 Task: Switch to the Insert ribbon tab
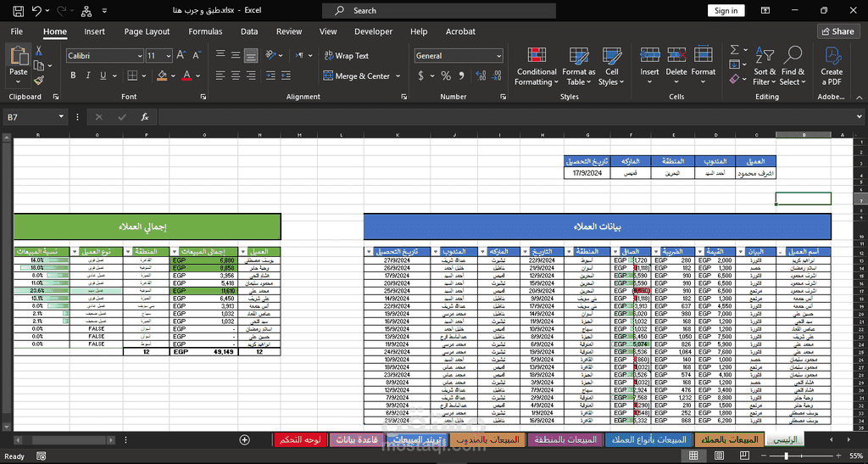point(94,31)
